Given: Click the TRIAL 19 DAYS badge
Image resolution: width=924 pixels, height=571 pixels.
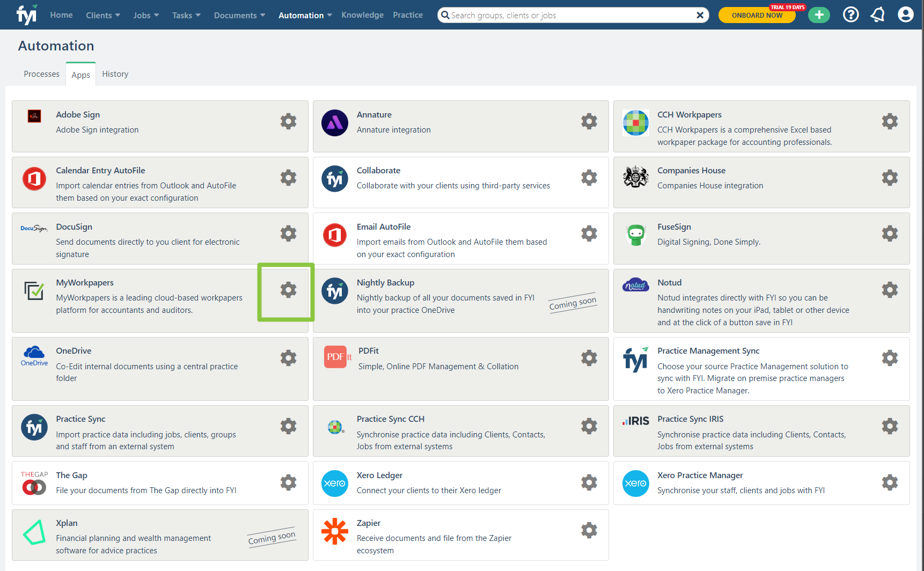Looking at the screenshot, I should click(787, 7).
